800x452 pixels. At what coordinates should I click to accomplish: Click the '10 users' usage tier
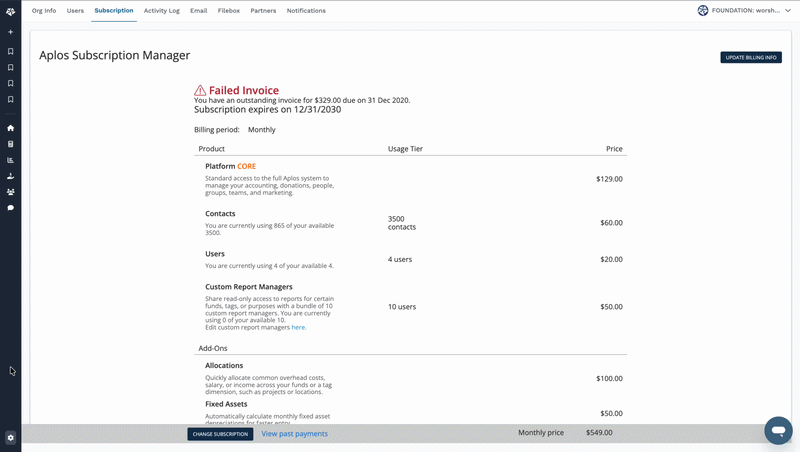pyautogui.click(x=402, y=307)
